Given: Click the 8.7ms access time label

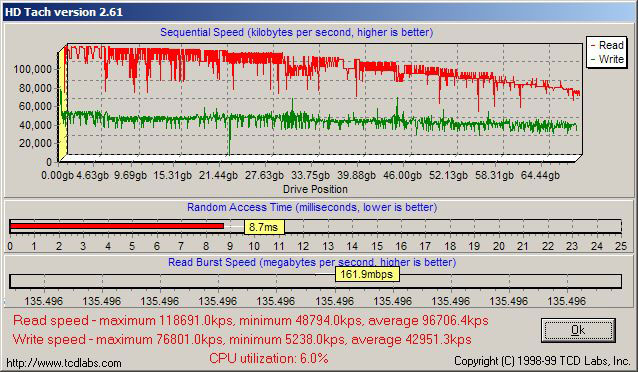Looking at the screenshot, I should tap(264, 227).
